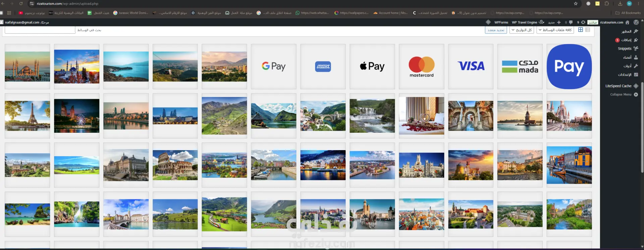Click the تحديد متعدد bulk select button
This screenshot has height=250, width=644.
496,30
